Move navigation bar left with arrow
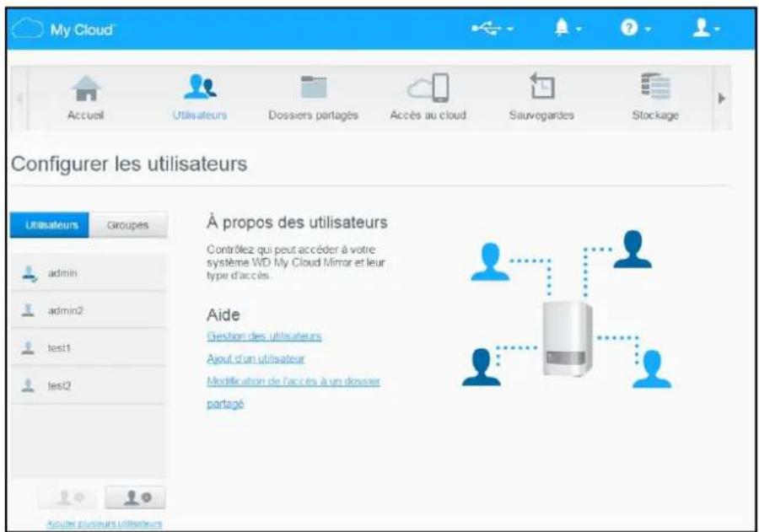This screenshot has width=759, height=532. 20,99
